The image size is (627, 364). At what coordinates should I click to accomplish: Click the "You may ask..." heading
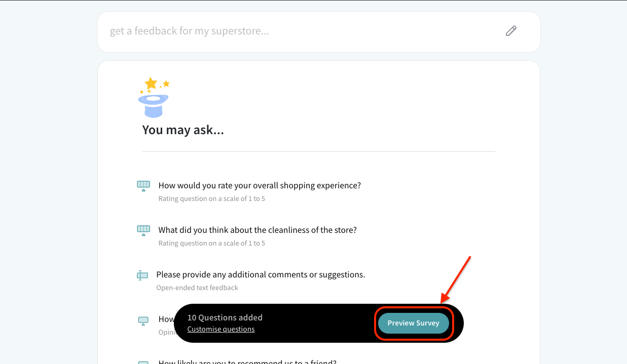183,130
